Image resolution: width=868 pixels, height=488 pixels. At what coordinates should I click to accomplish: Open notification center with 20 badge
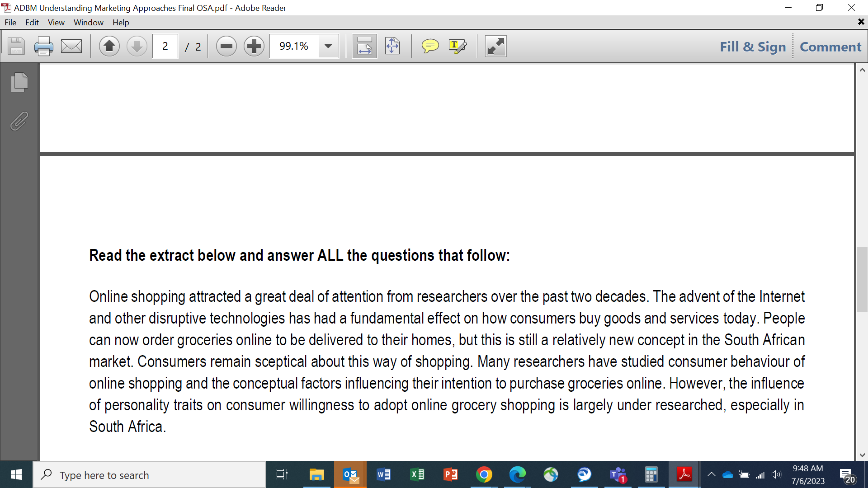pos(847,475)
